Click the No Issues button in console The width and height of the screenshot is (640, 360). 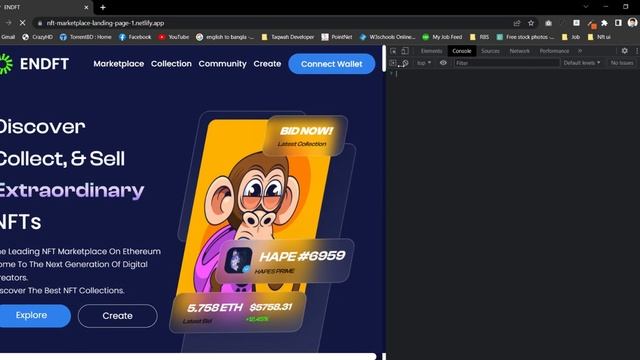pyautogui.click(x=622, y=63)
